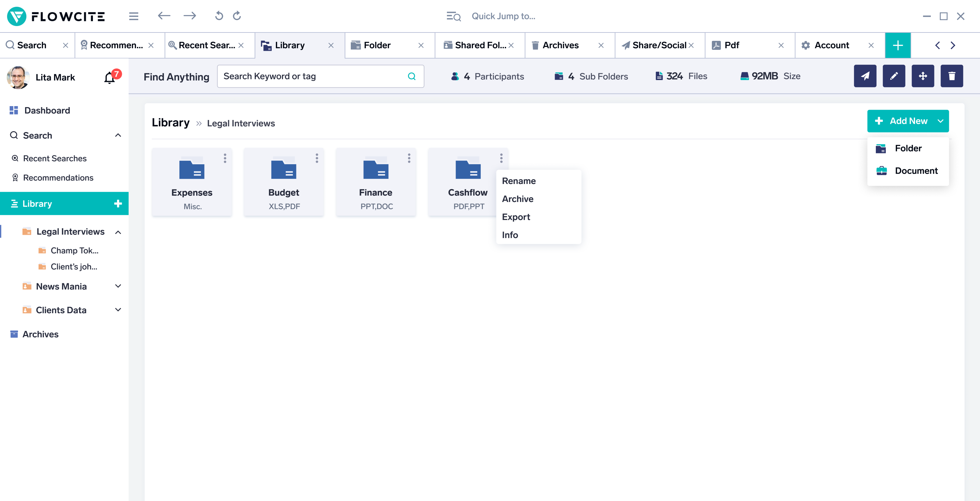This screenshot has height=501, width=980.
Task: Click the share paper-plane toolbar button
Action: tap(865, 76)
